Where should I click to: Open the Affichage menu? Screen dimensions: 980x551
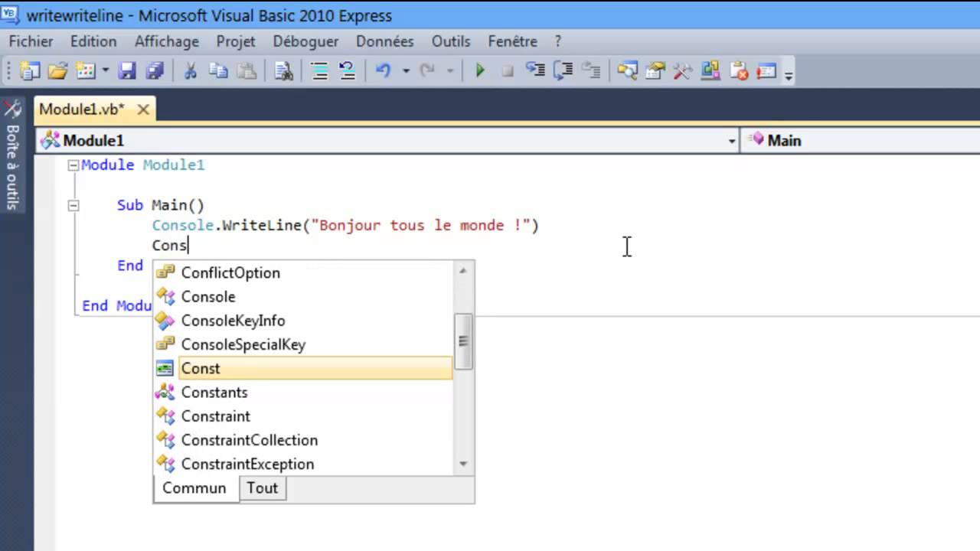[167, 41]
